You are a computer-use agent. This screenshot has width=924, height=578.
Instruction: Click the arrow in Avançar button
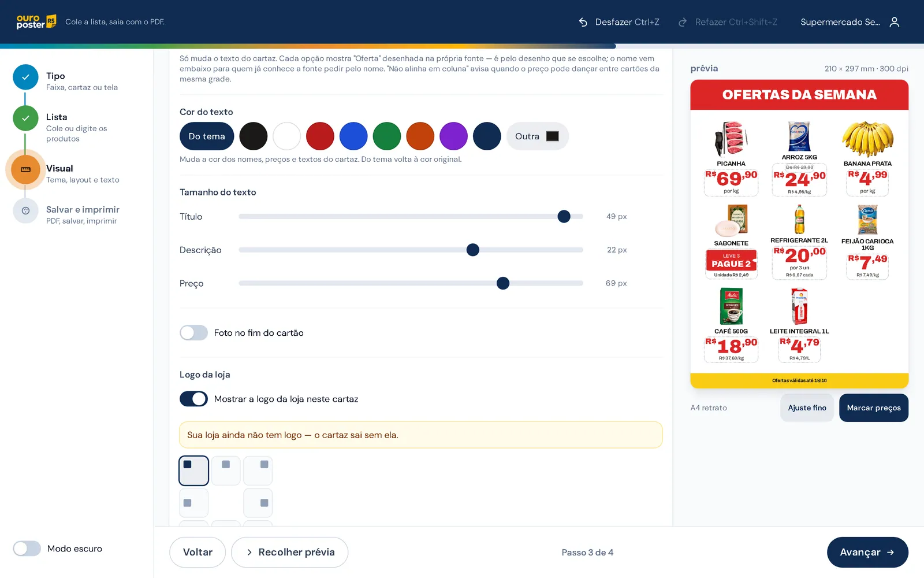coord(891,553)
